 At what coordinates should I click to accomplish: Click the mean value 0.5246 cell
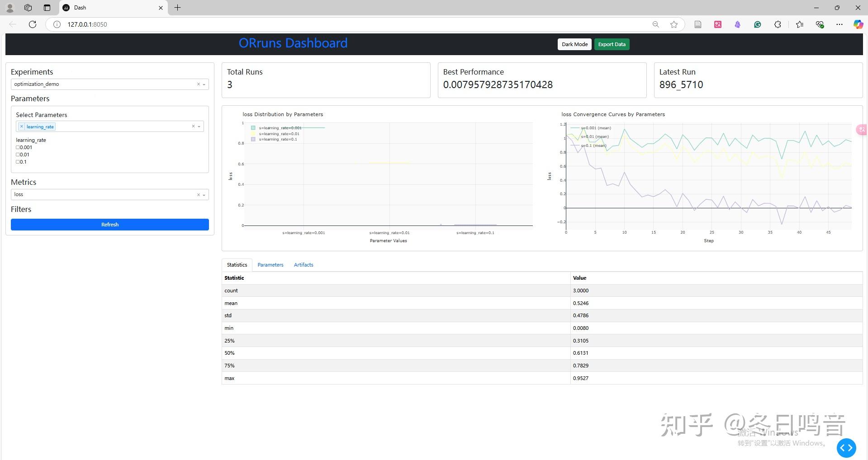pos(716,303)
